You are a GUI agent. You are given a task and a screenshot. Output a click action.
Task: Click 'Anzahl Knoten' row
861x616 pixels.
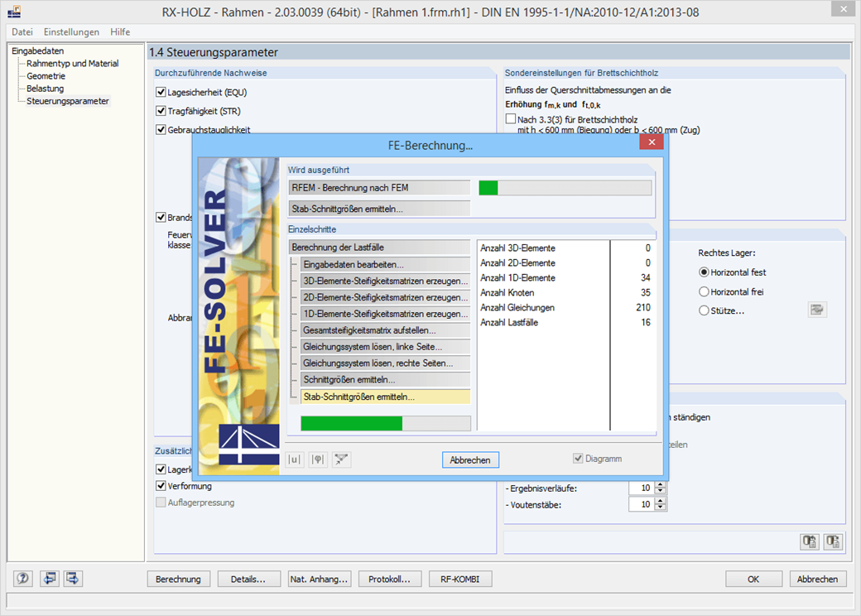(x=565, y=292)
